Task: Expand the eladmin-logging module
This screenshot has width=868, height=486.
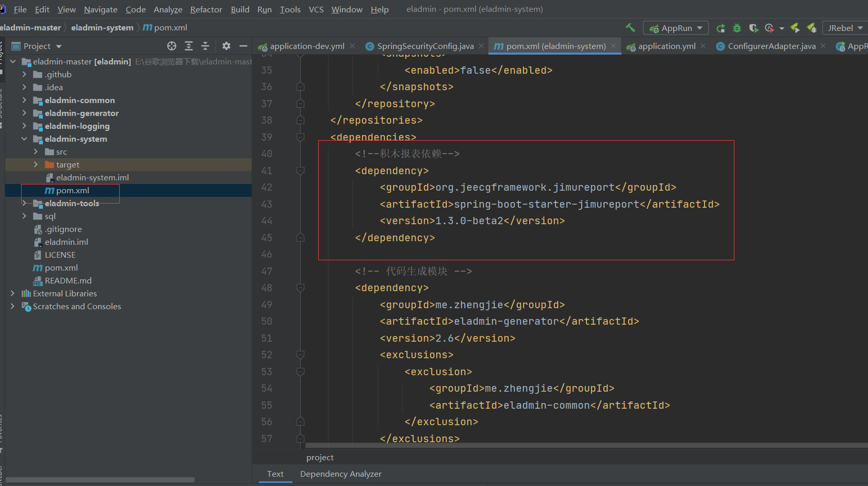Action: pyautogui.click(x=24, y=126)
